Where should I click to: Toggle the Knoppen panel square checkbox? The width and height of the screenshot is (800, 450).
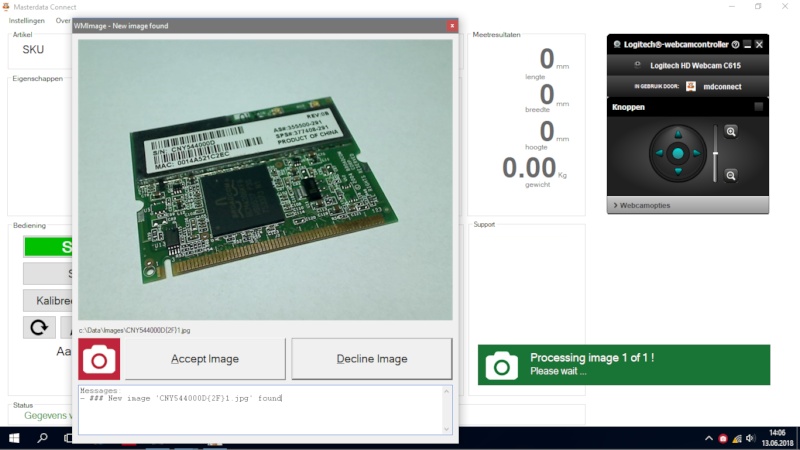(x=759, y=106)
